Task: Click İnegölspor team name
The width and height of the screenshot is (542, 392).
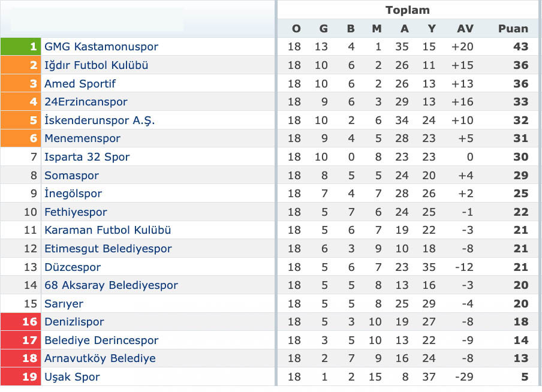Action: (x=73, y=194)
